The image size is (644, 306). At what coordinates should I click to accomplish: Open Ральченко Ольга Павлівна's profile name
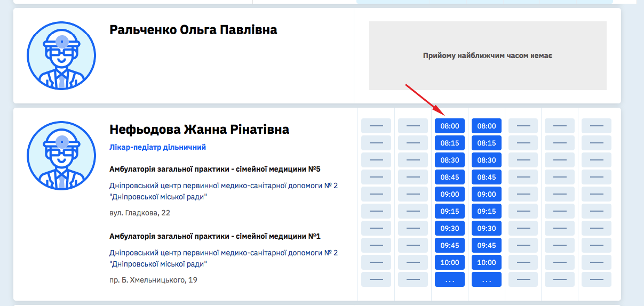click(x=193, y=30)
